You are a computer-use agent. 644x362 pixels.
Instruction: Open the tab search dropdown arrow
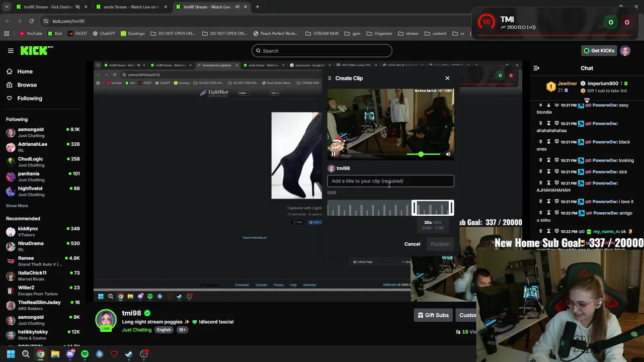pos(7,7)
